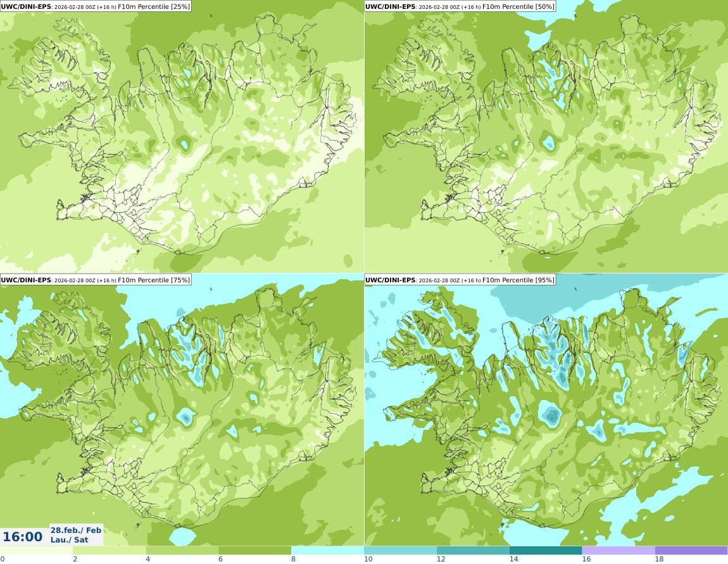Select the 16:00 forecast time label
Image resolution: width=728 pixels, height=564 pixels.
[x=22, y=537]
